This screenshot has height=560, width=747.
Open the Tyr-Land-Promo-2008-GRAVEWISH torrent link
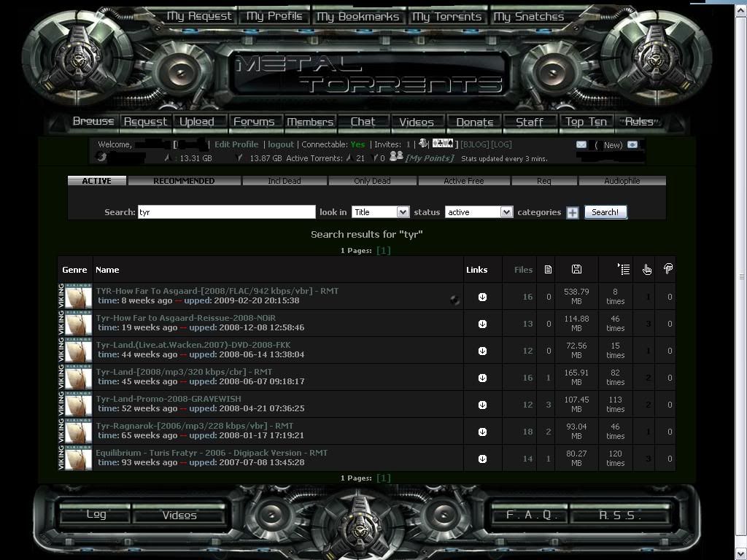[169, 399]
